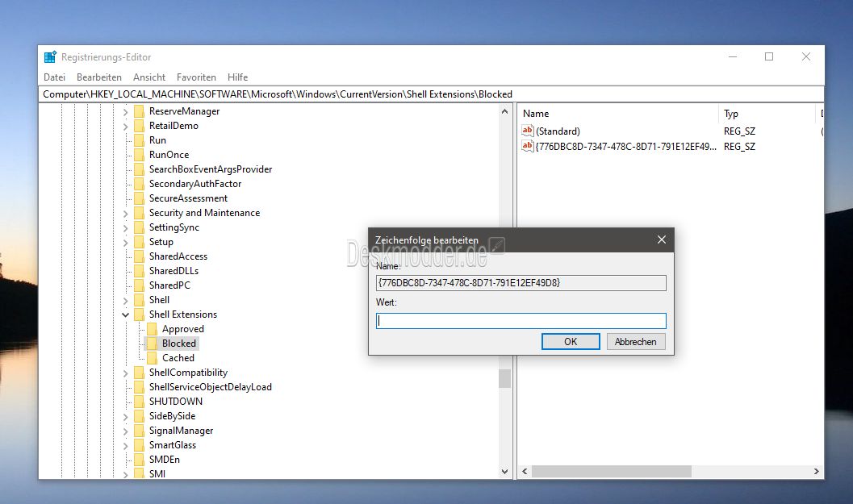
Task: Expand the ShellCompatibility key
Action: (126, 373)
